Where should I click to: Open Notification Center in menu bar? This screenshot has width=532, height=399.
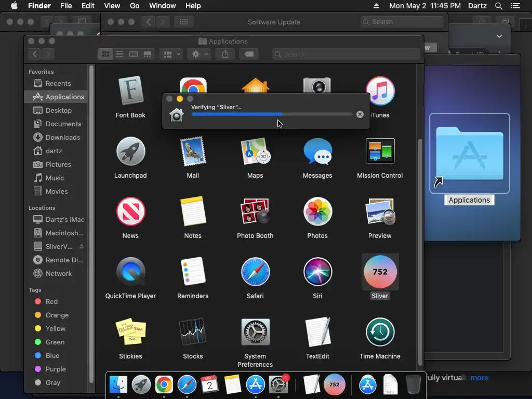515,6
